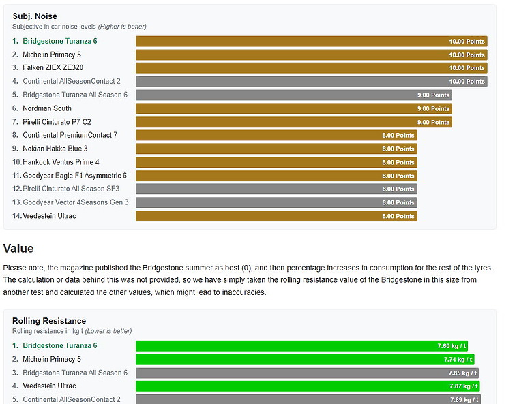Click Bridgestone Turanza 6 in Subj. Noise chart

point(60,41)
